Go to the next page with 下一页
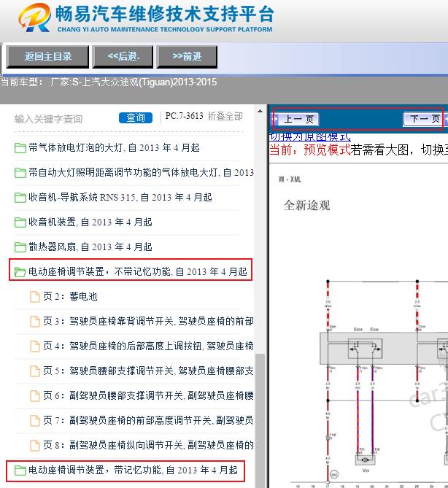The image size is (448, 488). 424,119
